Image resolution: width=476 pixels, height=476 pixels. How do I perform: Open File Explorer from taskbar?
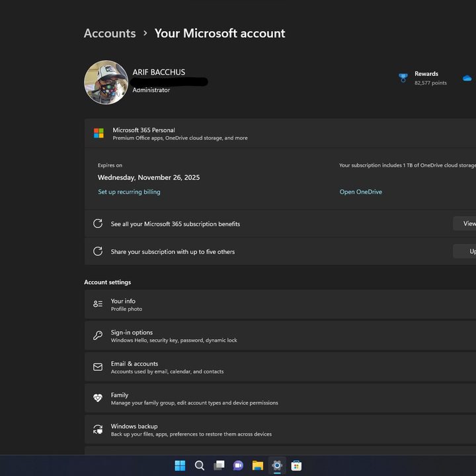pyautogui.click(x=258, y=465)
